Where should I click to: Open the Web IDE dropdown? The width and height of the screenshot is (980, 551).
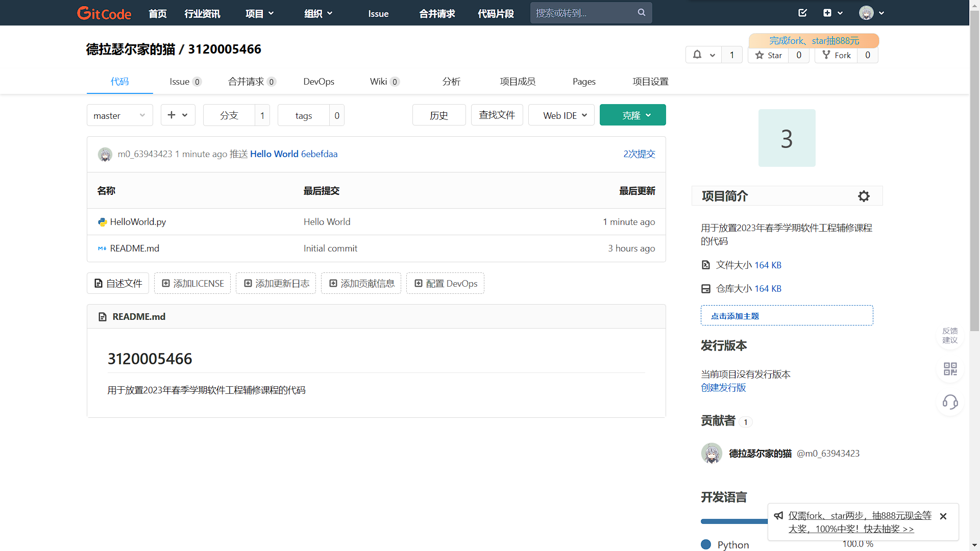(x=561, y=115)
